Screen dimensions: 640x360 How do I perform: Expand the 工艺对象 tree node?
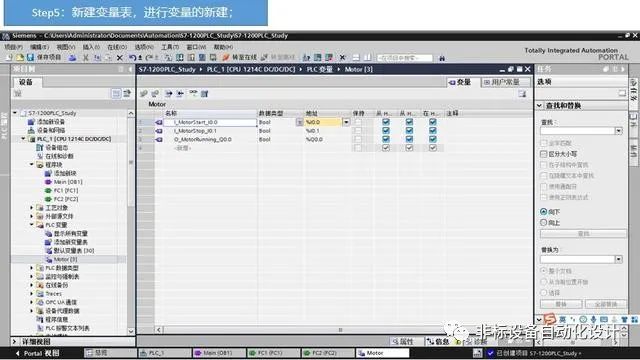point(31,208)
